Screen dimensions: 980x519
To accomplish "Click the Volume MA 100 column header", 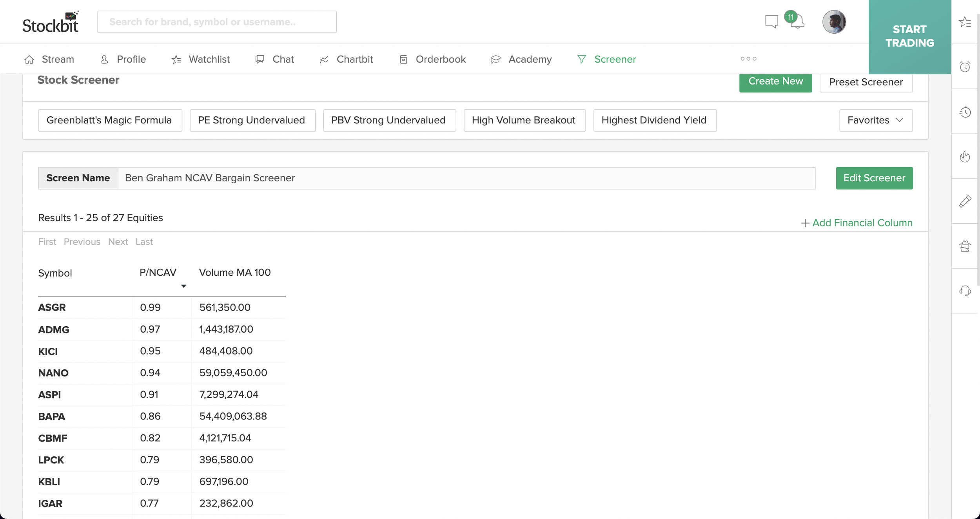I will (x=235, y=273).
